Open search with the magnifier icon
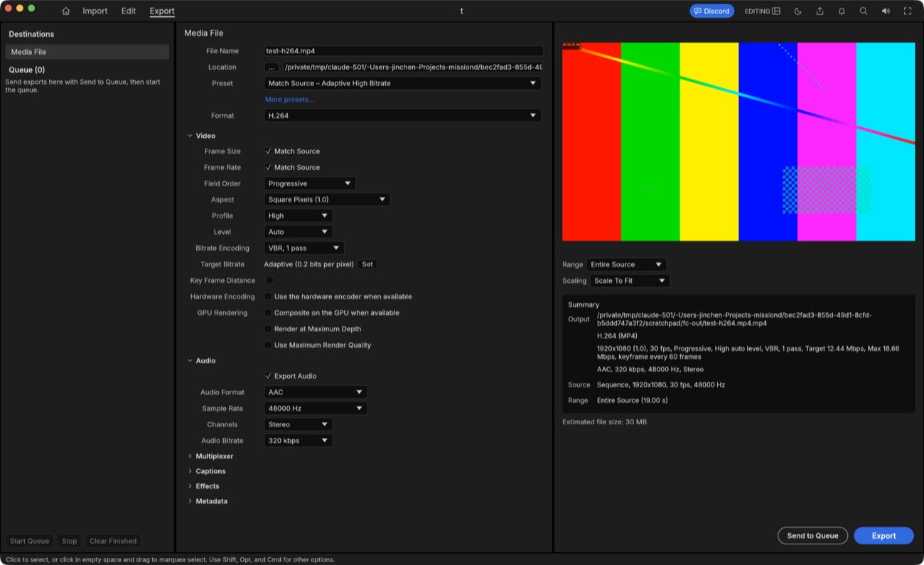 pos(864,11)
